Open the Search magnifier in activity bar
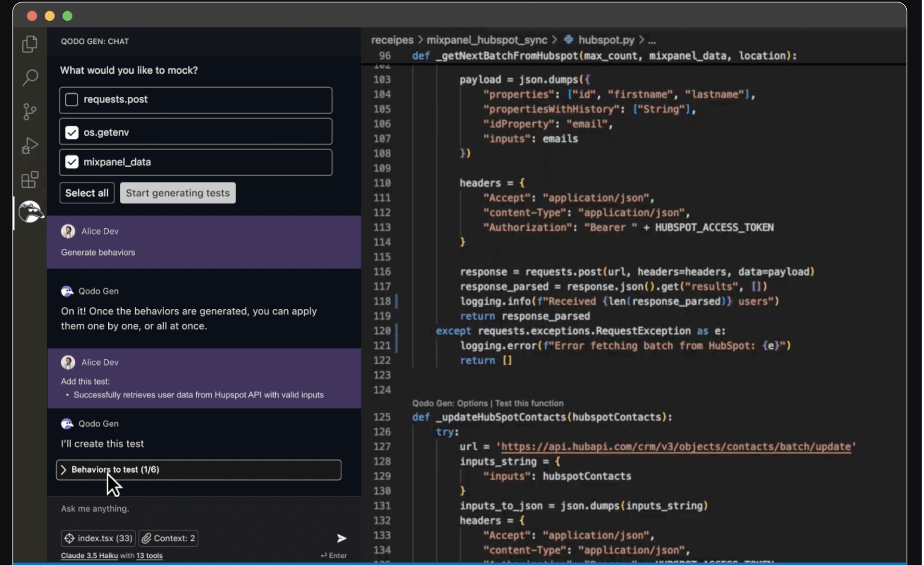924x565 pixels. pos(30,77)
